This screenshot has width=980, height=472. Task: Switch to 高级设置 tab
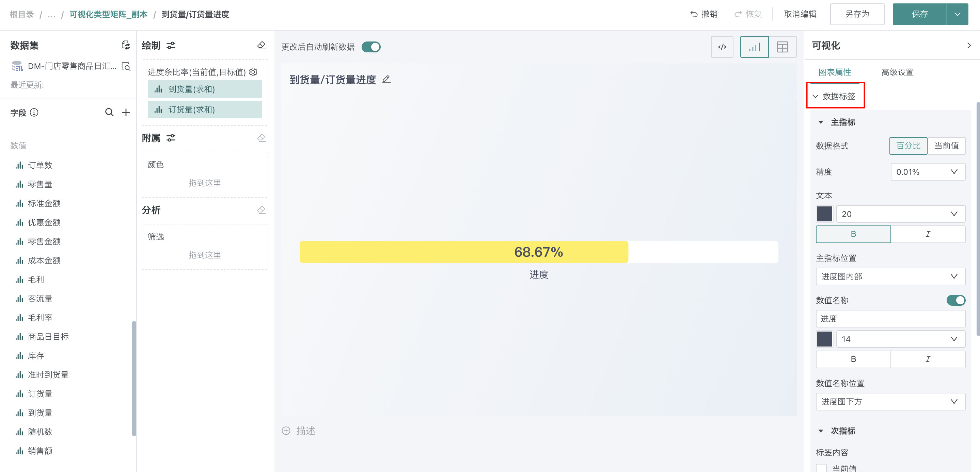pyautogui.click(x=897, y=72)
